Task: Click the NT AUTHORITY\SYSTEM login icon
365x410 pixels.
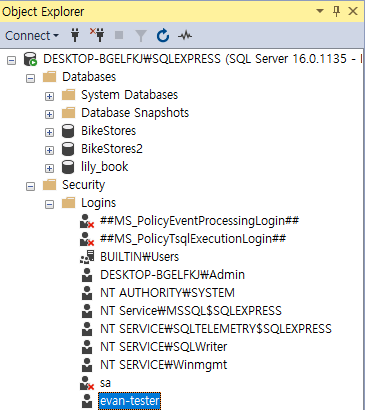Action: tap(87, 293)
